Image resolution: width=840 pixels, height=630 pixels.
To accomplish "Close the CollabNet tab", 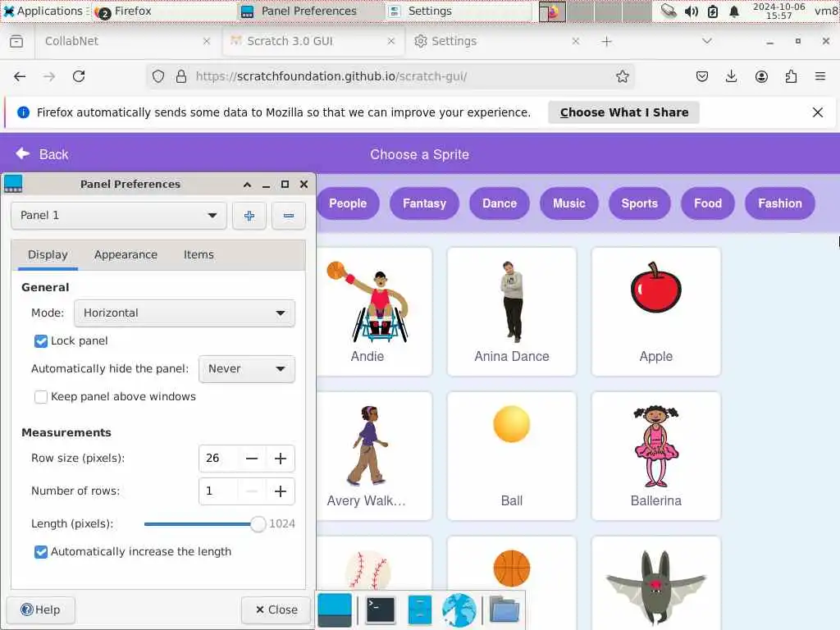I will point(207,41).
